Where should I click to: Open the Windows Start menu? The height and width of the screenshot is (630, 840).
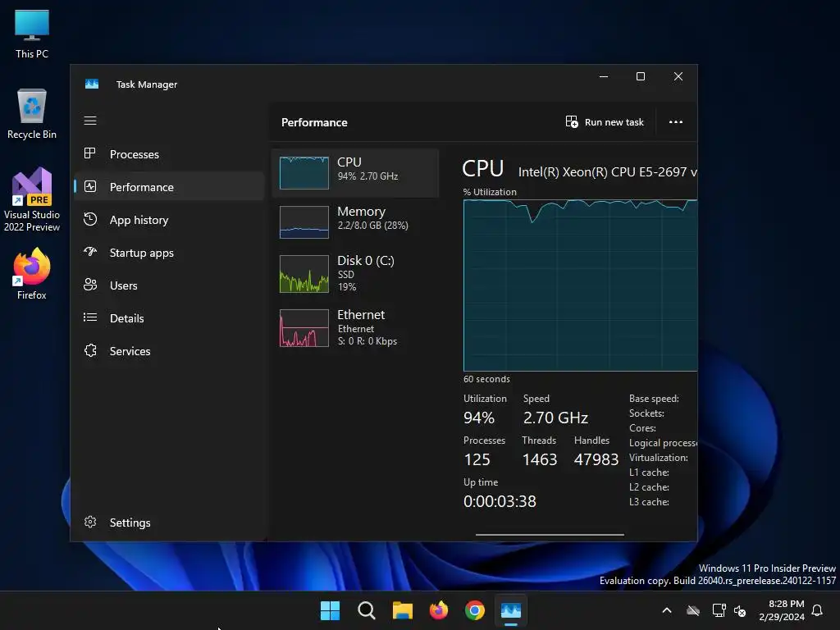pos(330,610)
